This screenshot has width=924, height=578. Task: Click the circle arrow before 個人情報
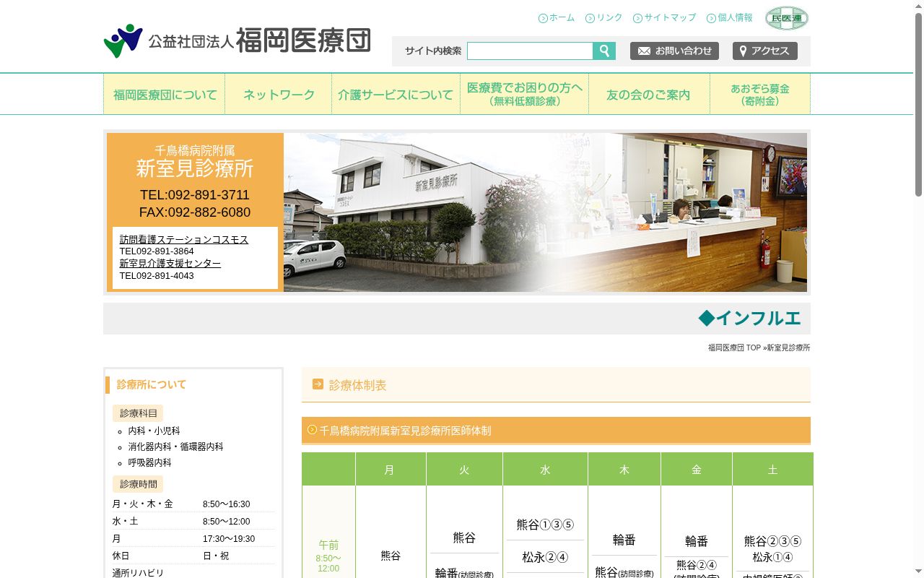pos(711,18)
